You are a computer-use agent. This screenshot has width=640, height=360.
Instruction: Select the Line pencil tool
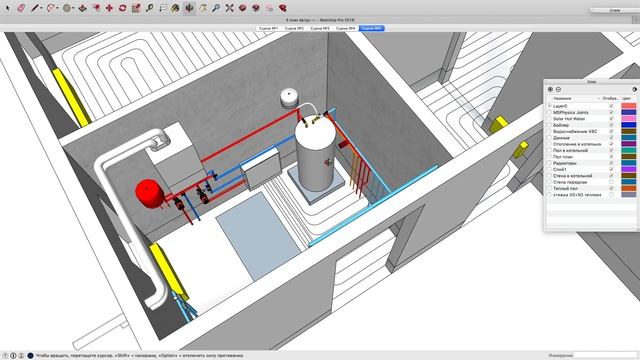pyautogui.click(x=35, y=8)
